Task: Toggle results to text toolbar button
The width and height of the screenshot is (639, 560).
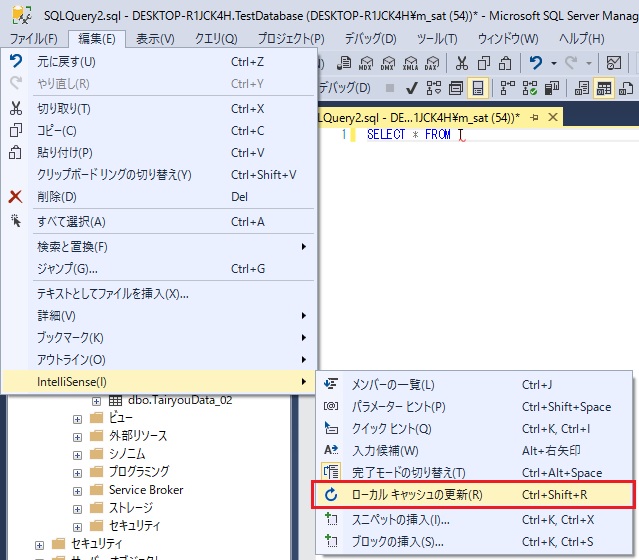Action: coord(582,88)
